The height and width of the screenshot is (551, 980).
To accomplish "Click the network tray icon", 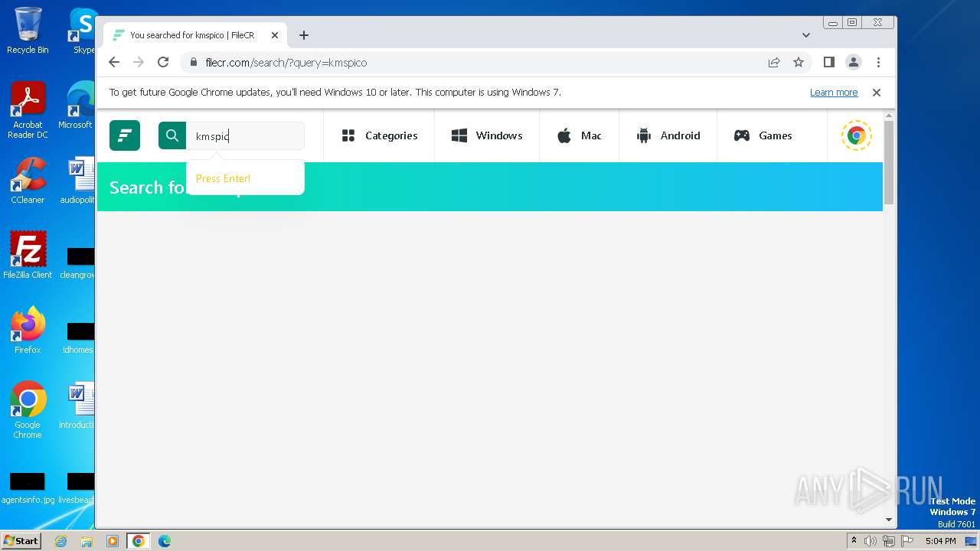I will pos(888,541).
